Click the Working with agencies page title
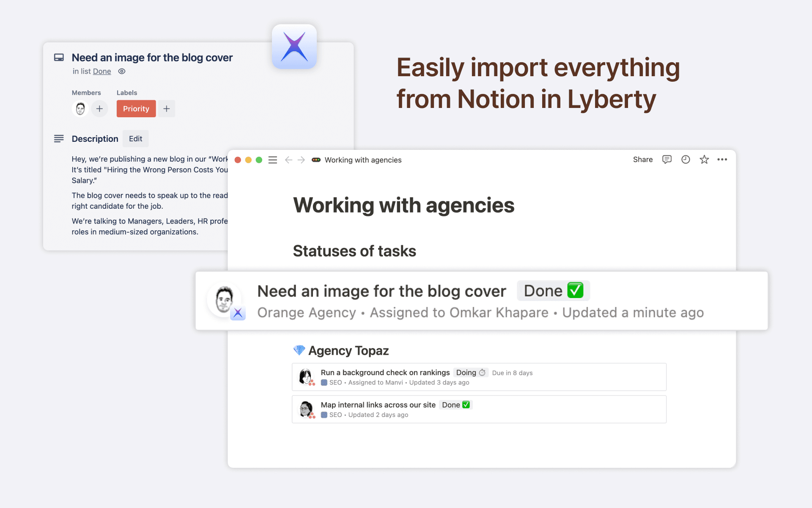 [x=404, y=205]
